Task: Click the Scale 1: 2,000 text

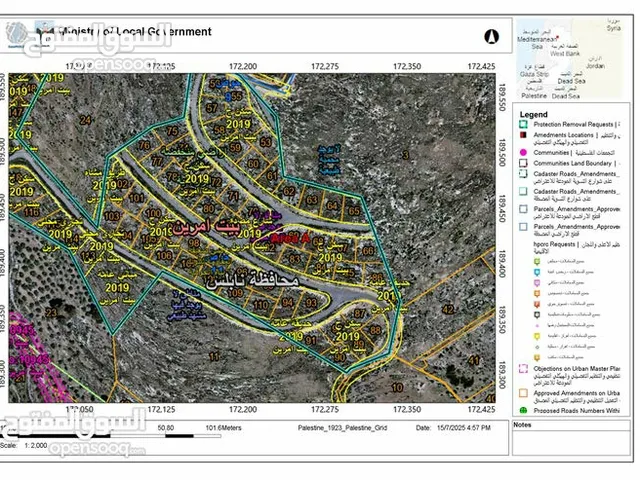Action: tap(24, 445)
